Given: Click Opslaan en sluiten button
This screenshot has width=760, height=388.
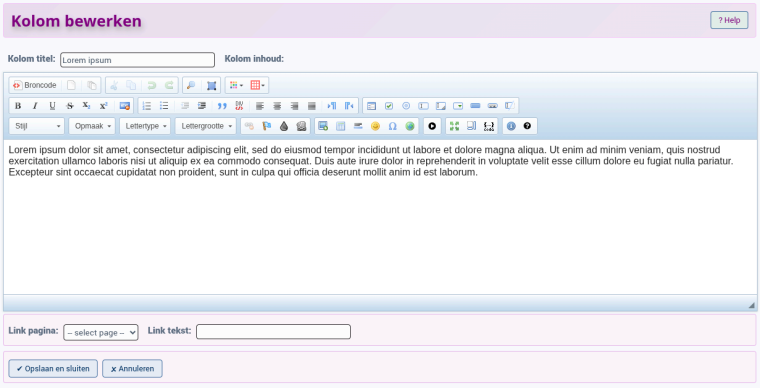Looking at the screenshot, I should pos(53,369).
